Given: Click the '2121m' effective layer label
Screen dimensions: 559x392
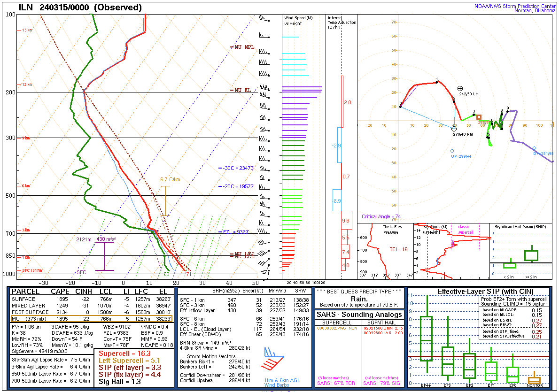Looking at the screenshot, I should (84, 239).
